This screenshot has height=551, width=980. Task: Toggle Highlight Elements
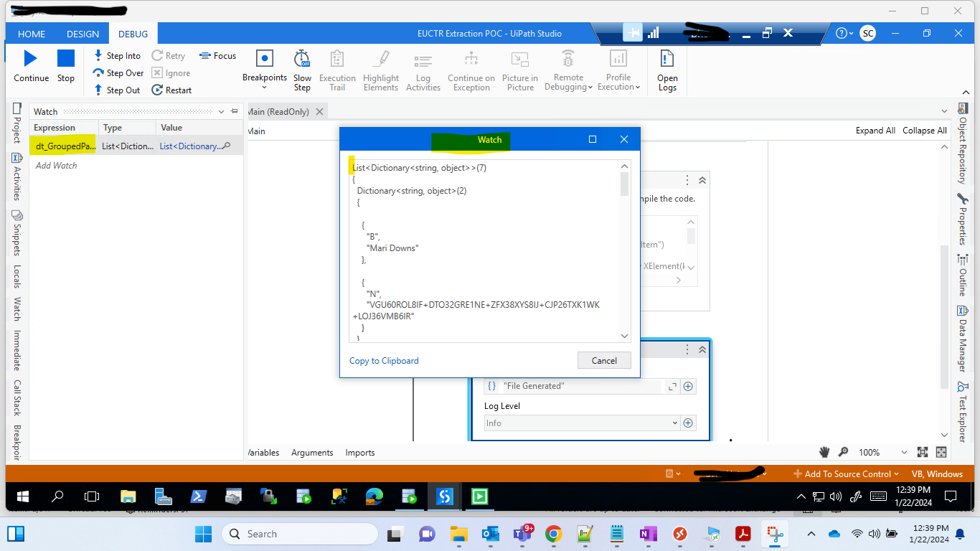coord(381,70)
